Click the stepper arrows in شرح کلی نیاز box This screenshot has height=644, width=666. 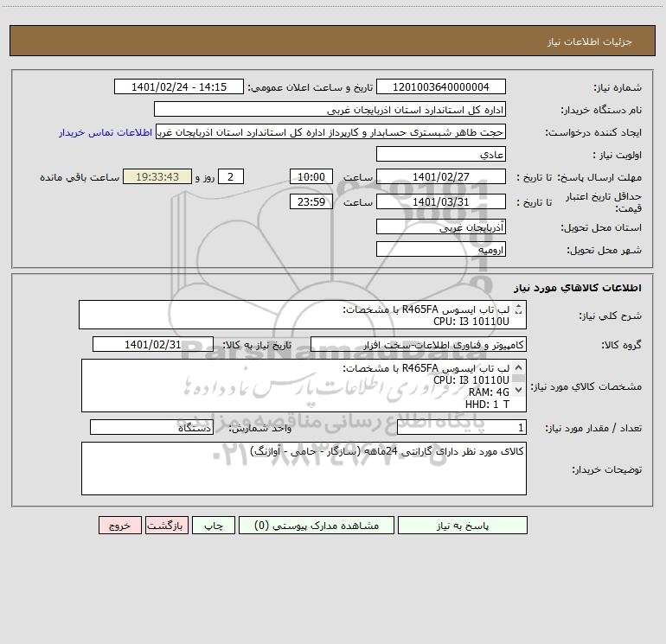[x=518, y=310]
